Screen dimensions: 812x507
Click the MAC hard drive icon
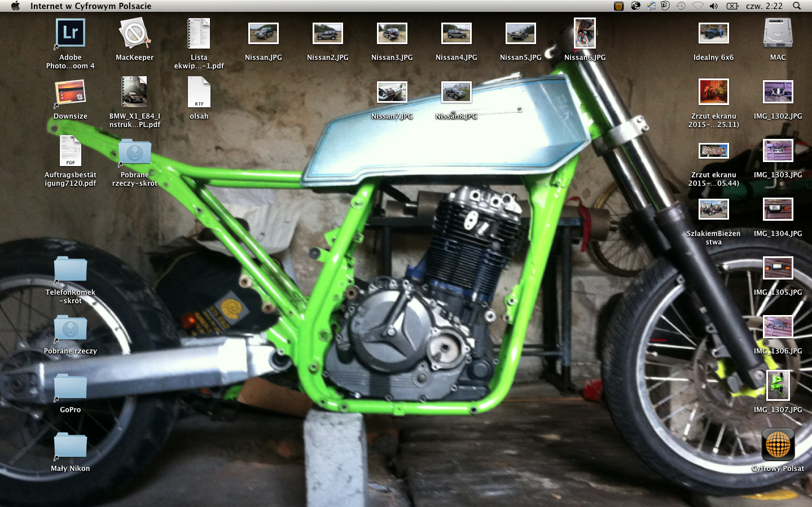click(778, 33)
